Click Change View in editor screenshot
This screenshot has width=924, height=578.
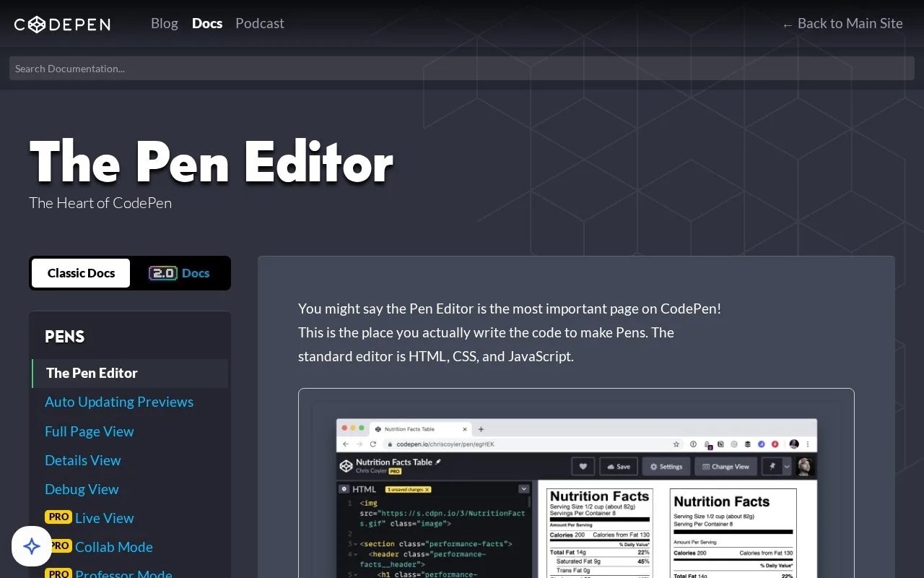coord(726,467)
